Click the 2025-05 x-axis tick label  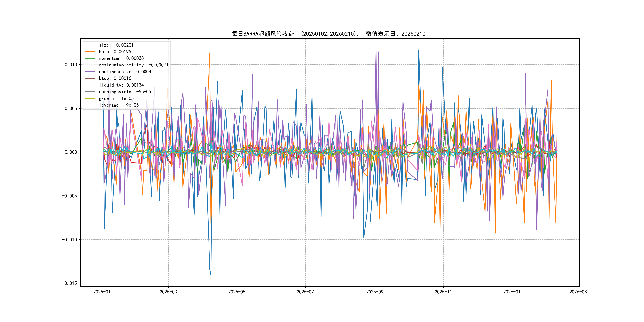coord(237,292)
